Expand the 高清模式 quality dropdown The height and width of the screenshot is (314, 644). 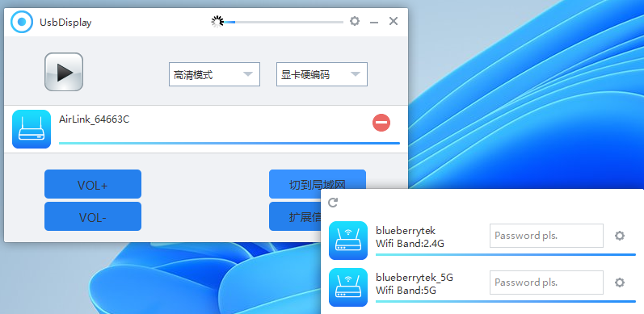point(214,74)
